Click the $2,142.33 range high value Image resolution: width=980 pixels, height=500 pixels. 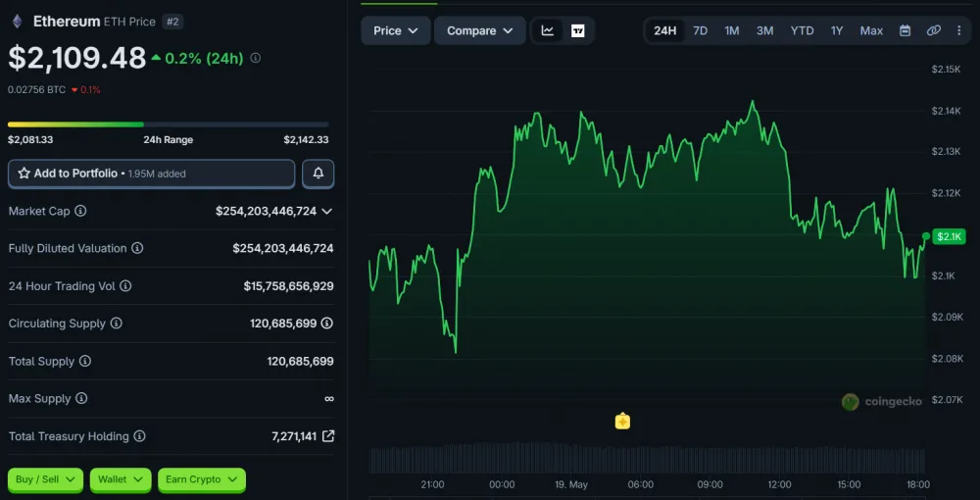306,140
